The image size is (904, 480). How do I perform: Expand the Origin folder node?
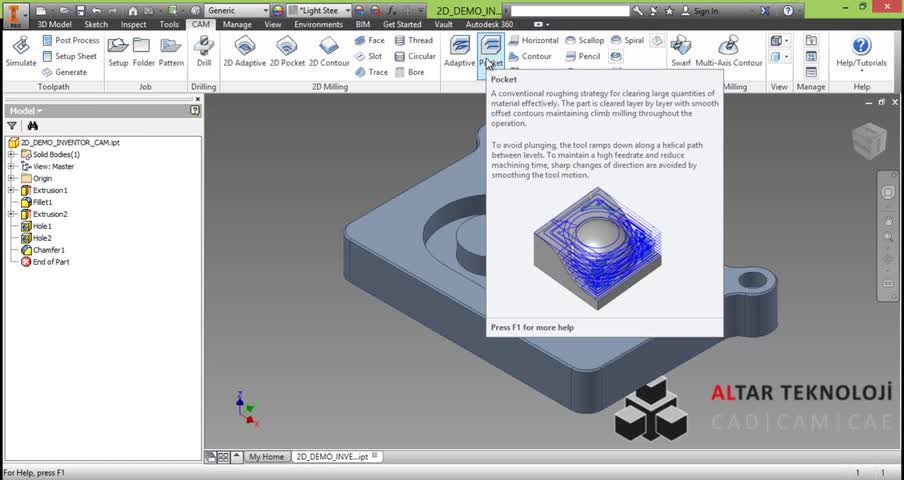(x=11, y=179)
